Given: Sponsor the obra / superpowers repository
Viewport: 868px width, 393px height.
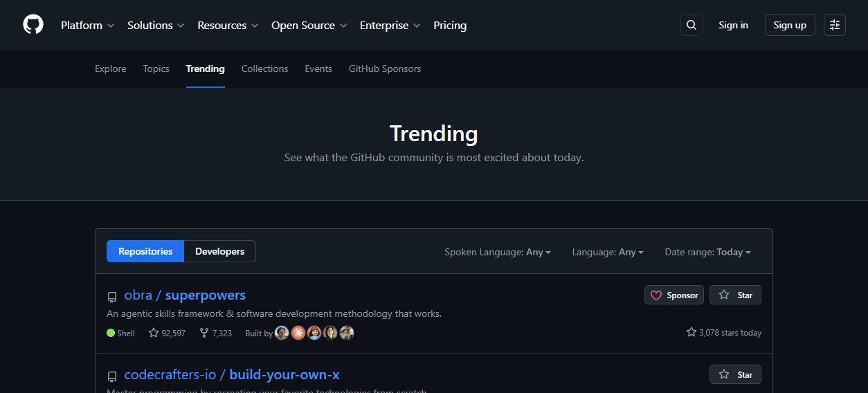Looking at the screenshot, I should pos(674,295).
